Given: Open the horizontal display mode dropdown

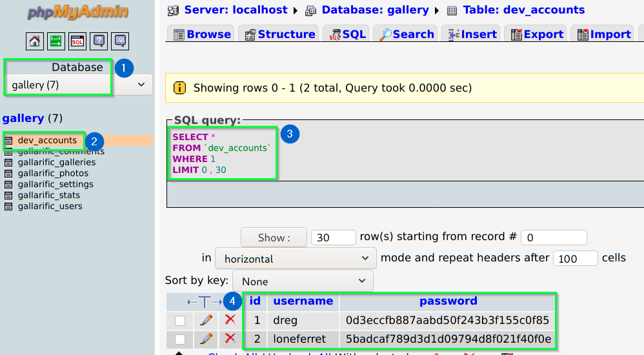Looking at the screenshot, I should pyautogui.click(x=296, y=258).
